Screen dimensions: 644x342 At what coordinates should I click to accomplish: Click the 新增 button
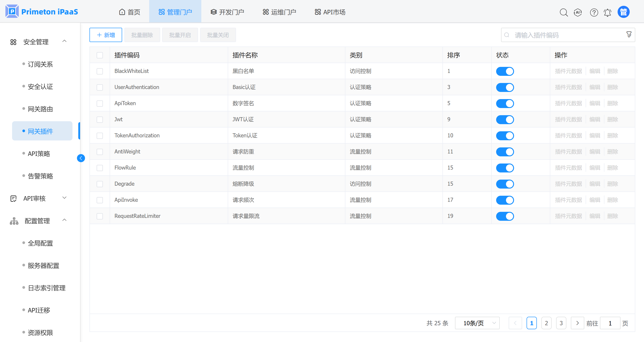click(x=106, y=35)
